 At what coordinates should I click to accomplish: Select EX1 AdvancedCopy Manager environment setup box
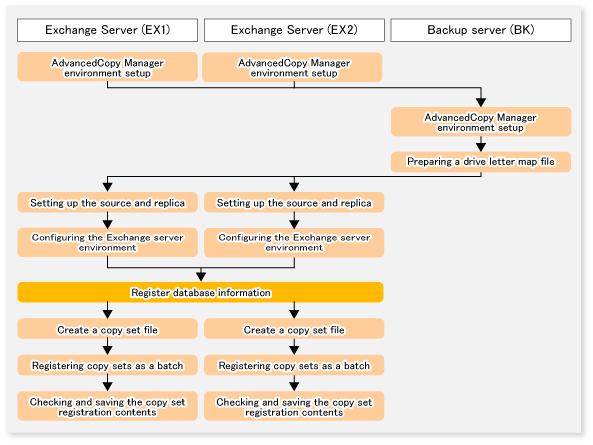(107, 67)
